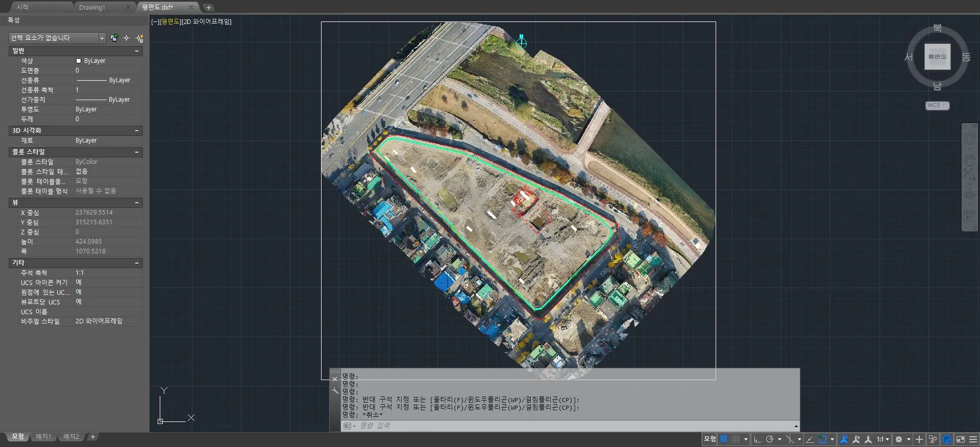Open the workspace switching gear icon
The width and height of the screenshot is (980, 447).
[899, 439]
